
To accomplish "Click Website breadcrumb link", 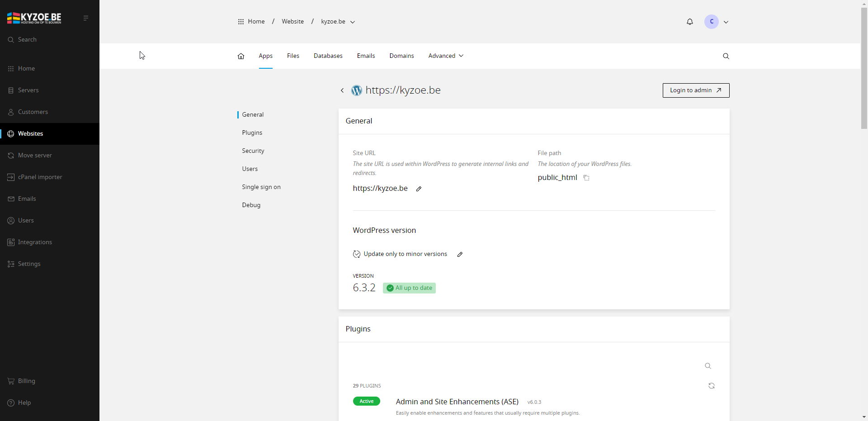I will (293, 22).
